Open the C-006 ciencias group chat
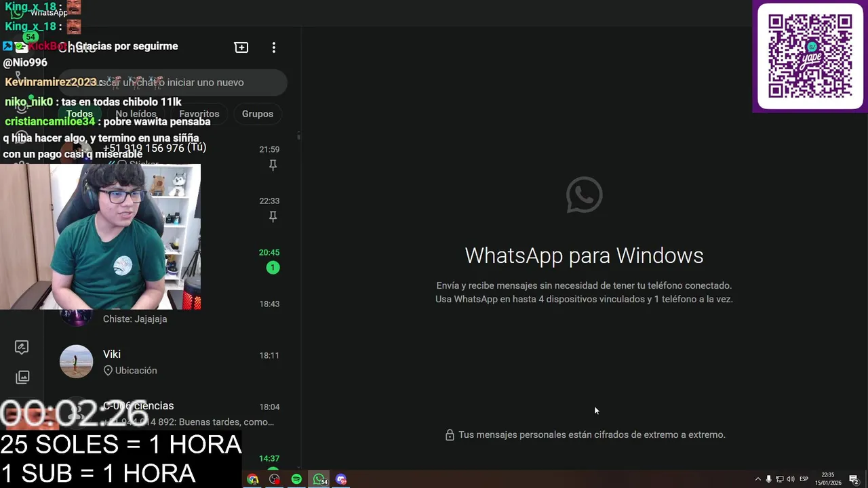The image size is (868, 488). (171, 413)
